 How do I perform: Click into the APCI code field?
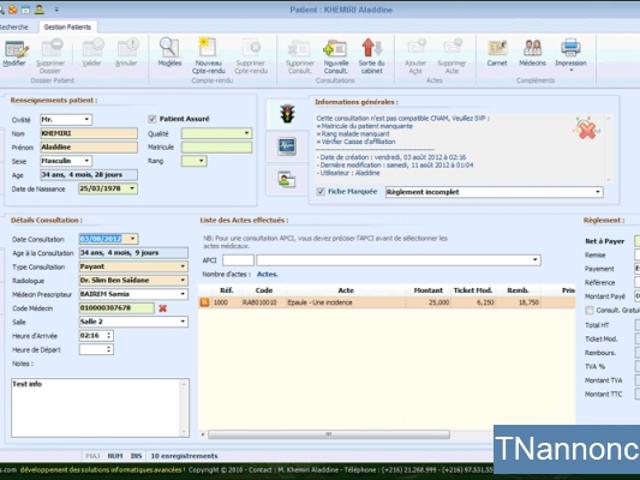(238, 260)
